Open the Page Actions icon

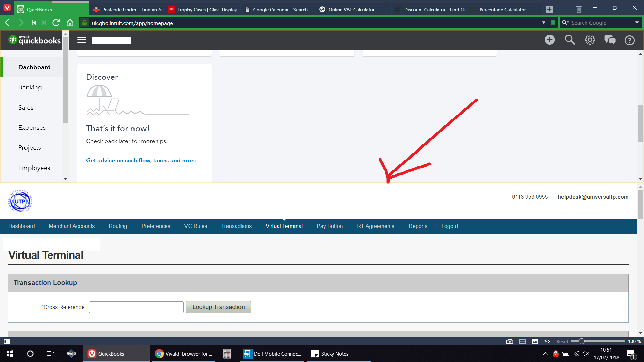pos(547,341)
